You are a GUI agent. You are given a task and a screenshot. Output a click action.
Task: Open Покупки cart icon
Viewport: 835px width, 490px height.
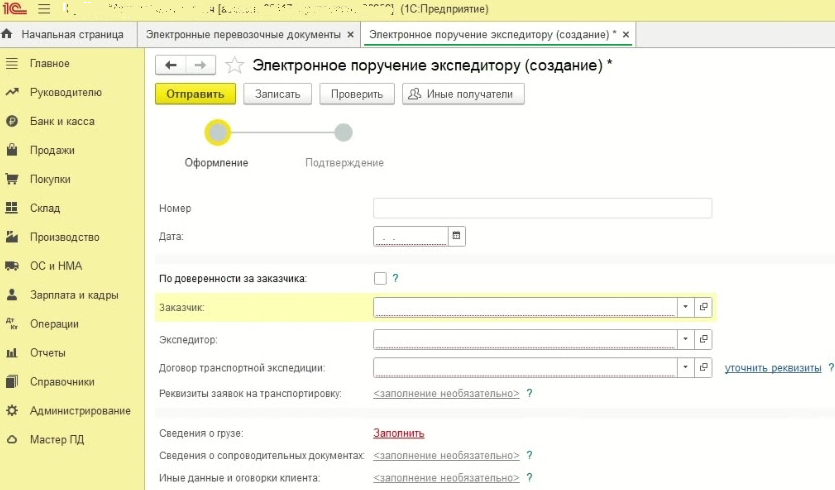click(12, 179)
